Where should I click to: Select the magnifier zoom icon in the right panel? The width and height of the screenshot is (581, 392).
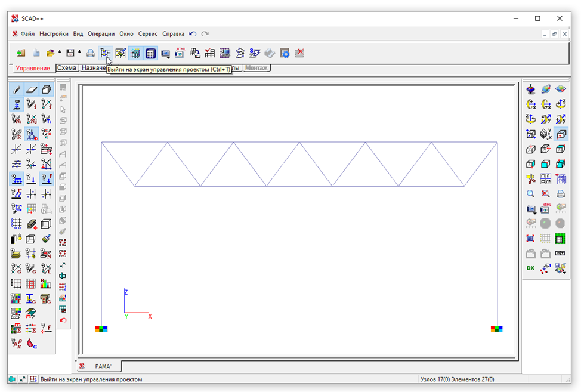(x=531, y=194)
